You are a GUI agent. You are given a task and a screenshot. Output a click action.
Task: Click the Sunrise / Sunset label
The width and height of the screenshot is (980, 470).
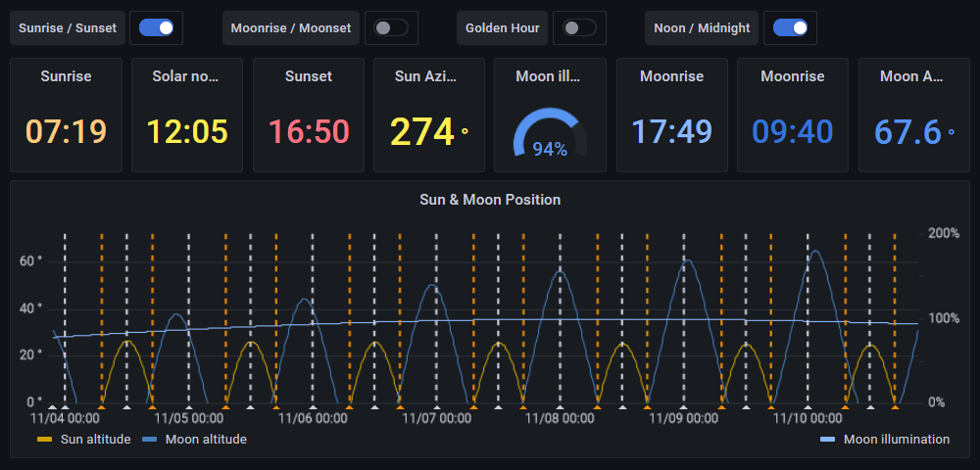(x=68, y=28)
